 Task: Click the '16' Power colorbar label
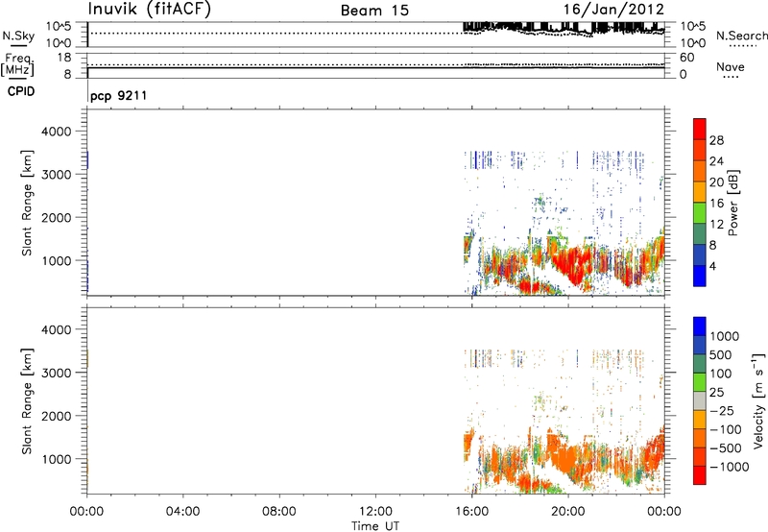(x=716, y=204)
